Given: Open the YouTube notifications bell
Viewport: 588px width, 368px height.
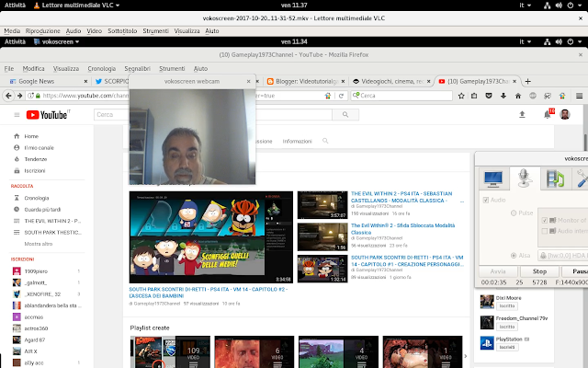Looking at the screenshot, I should click(548, 114).
